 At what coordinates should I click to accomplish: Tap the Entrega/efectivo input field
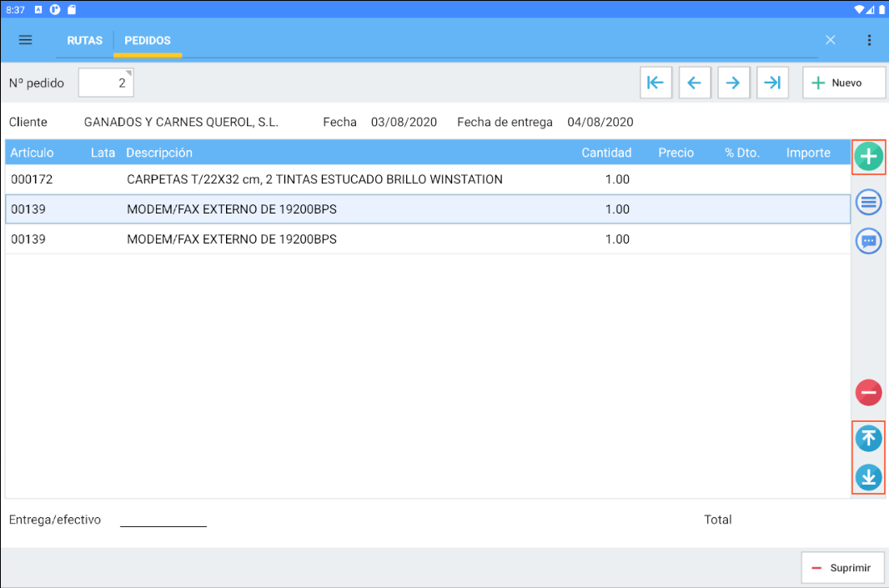pos(163,520)
